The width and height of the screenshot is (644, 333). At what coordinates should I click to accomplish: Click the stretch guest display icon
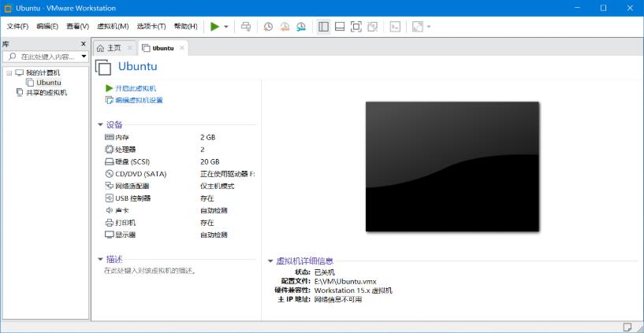pyautogui.click(x=417, y=27)
